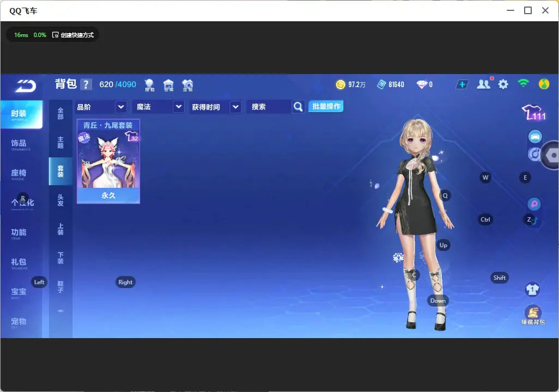Select the 时装 apparel tab
Viewport: 559px width, 392px height.
21,114
